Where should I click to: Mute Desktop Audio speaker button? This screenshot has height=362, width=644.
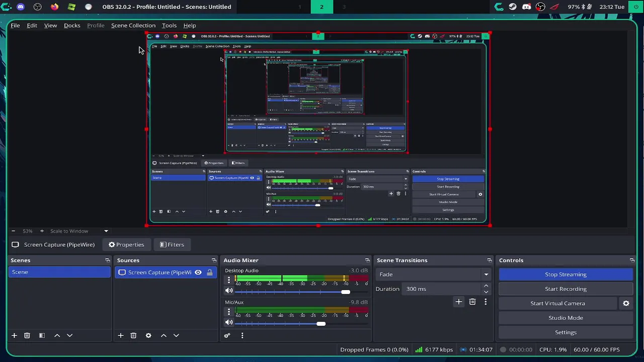(x=229, y=291)
